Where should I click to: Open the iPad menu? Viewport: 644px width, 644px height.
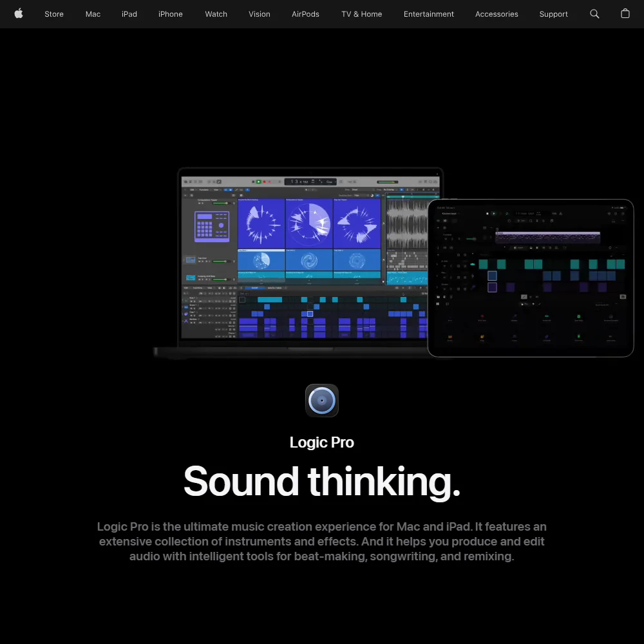tap(129, 14)
